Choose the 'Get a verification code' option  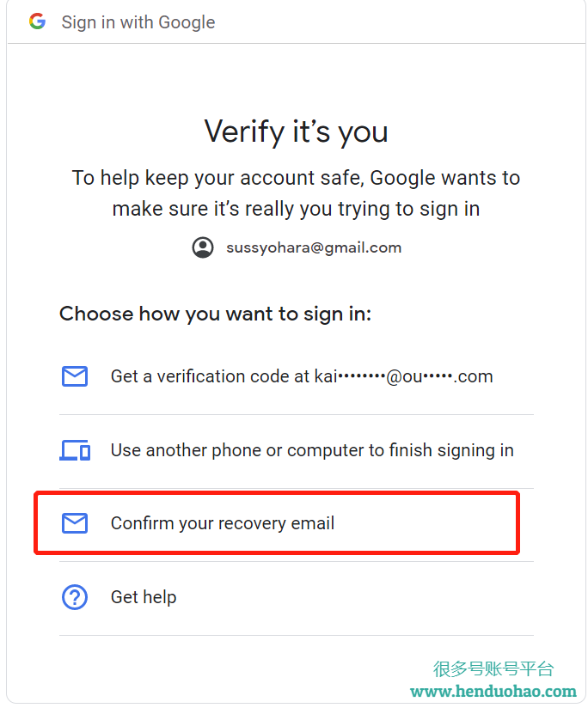click(301, 376)
